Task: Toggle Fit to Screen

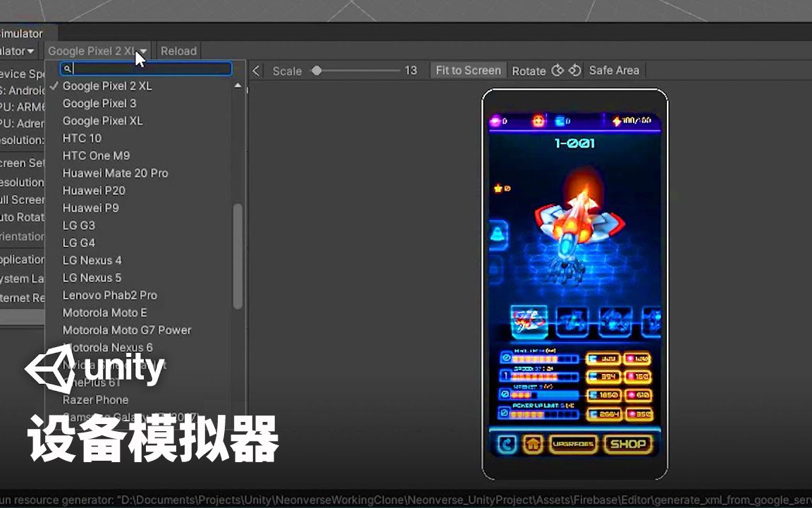Action: click(468, 71)
